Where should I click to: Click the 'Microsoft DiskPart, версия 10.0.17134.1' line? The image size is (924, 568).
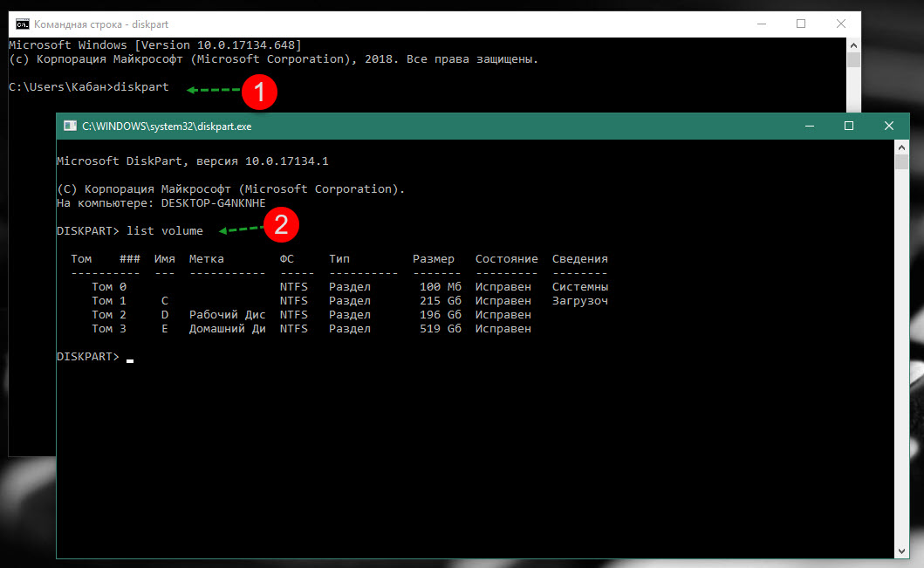(x=193, y=161)
